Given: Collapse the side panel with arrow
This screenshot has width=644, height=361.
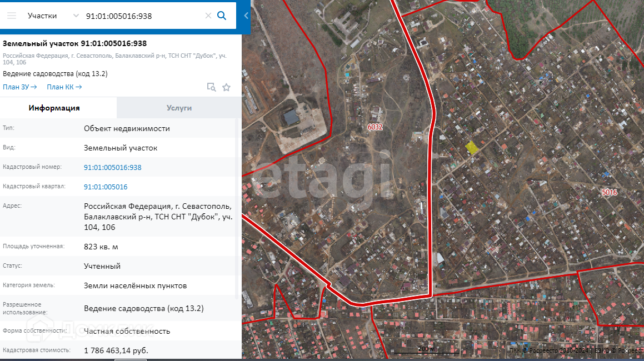Looking at the screenshot, I should (246, 16).
